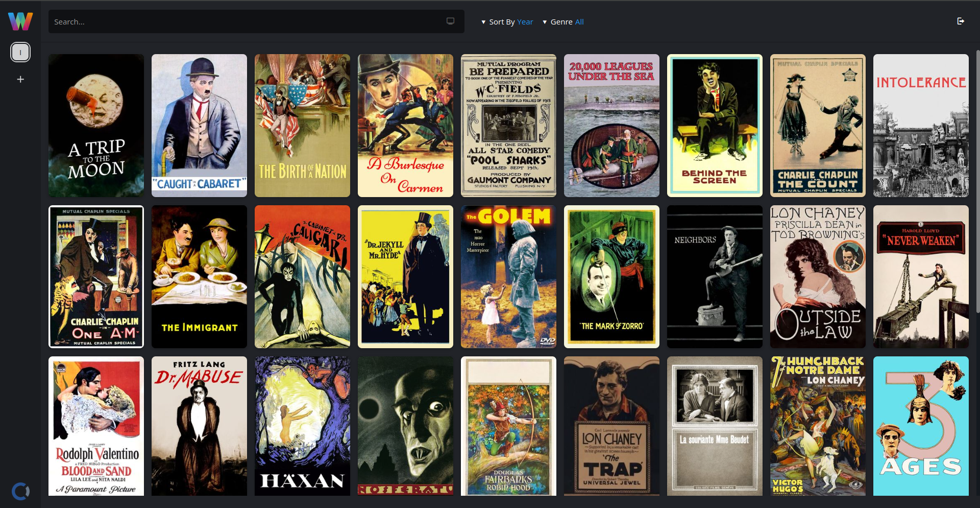
Task: Select La souriante Mme Beudet poster
Action: pos(715,426)
